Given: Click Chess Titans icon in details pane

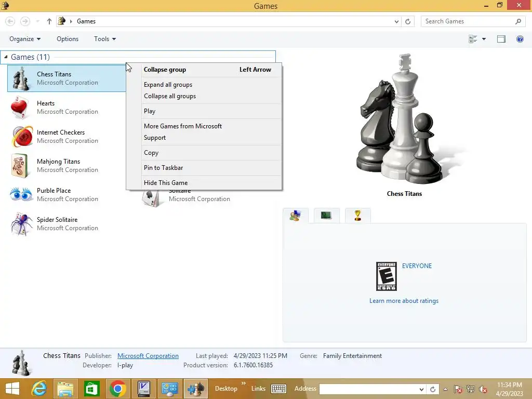Looking at the screenshot, I should pos(21,363).
